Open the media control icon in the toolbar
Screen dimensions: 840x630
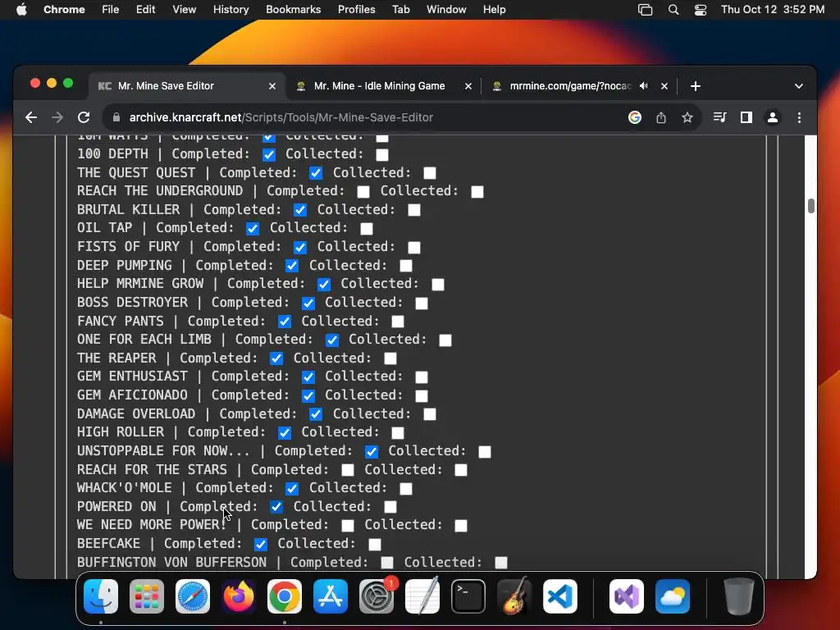tap(720, 117)
